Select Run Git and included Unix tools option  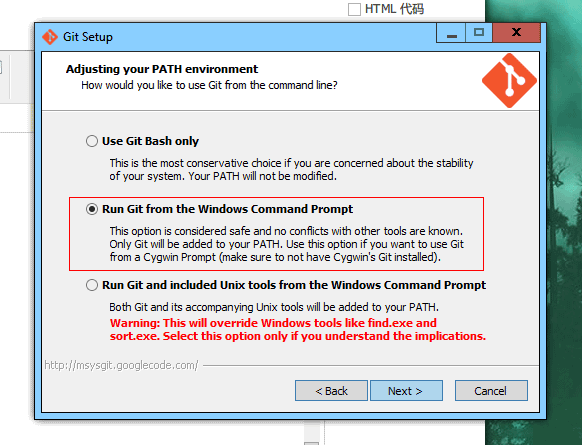92,285
